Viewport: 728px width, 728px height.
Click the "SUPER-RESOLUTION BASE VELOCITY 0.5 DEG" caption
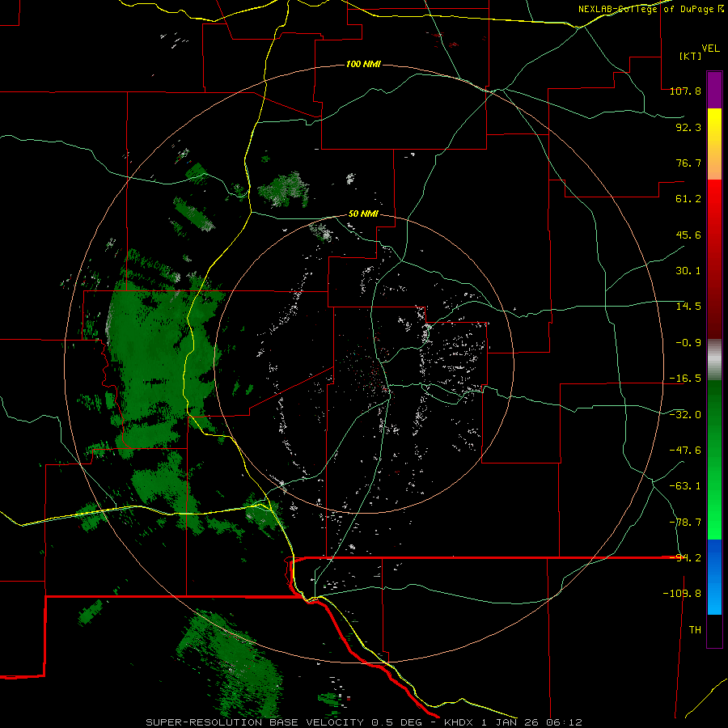click(284, 722)
